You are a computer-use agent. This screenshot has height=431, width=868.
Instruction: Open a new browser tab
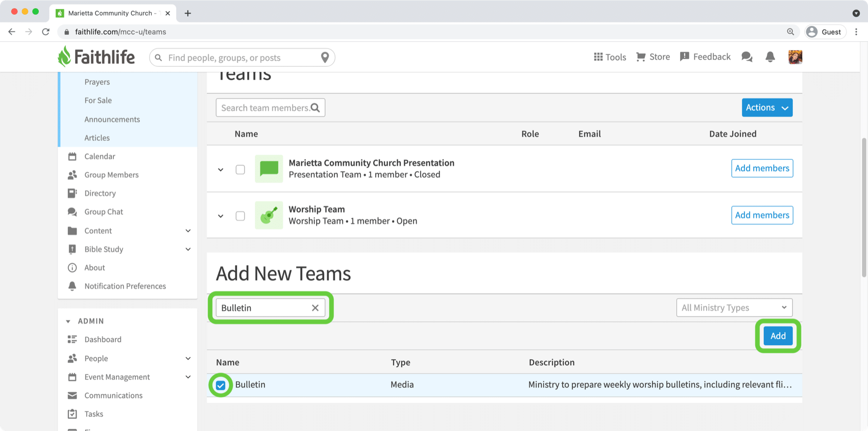[188, 13]
